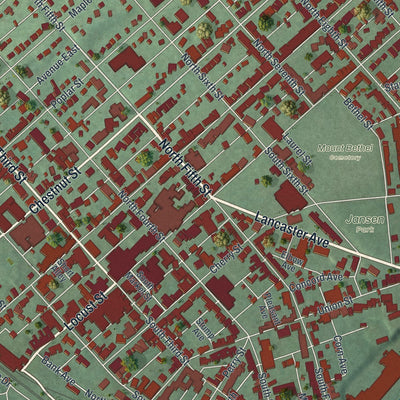Viewport: 400px width, 400px height.
Task: Click the 'Stump Ave' label
Action: pos(203,328)
